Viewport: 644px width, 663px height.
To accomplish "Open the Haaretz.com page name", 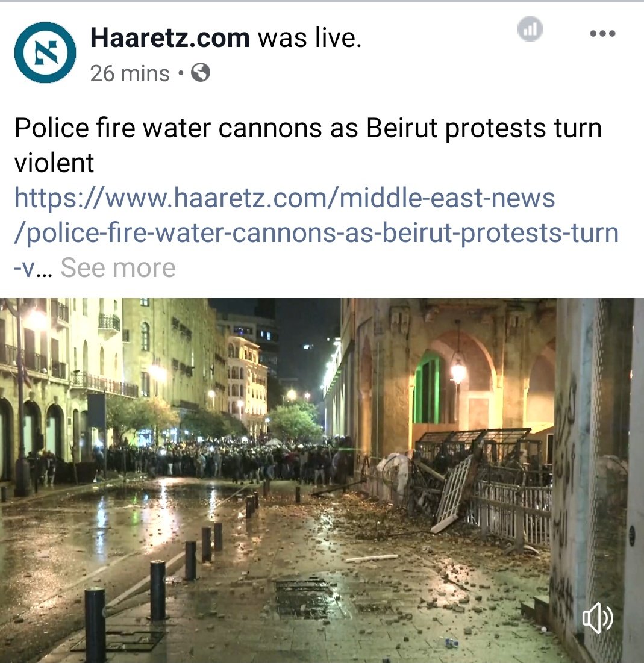I will click(x=170, y=37).
